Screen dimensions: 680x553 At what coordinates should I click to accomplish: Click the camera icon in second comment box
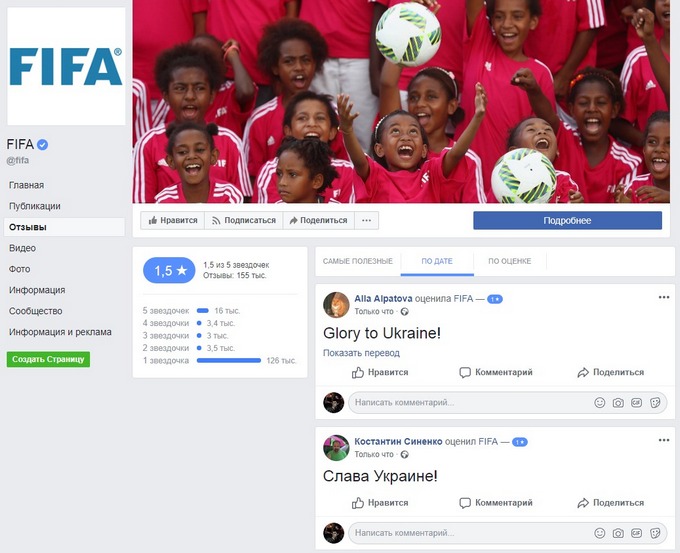point(618,533)
